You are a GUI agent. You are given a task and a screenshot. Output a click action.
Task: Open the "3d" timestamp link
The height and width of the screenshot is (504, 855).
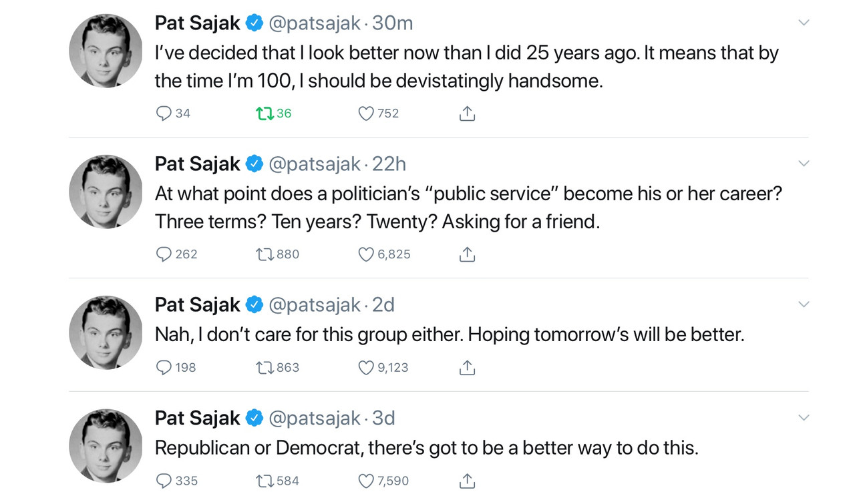(x=383, y=419)
